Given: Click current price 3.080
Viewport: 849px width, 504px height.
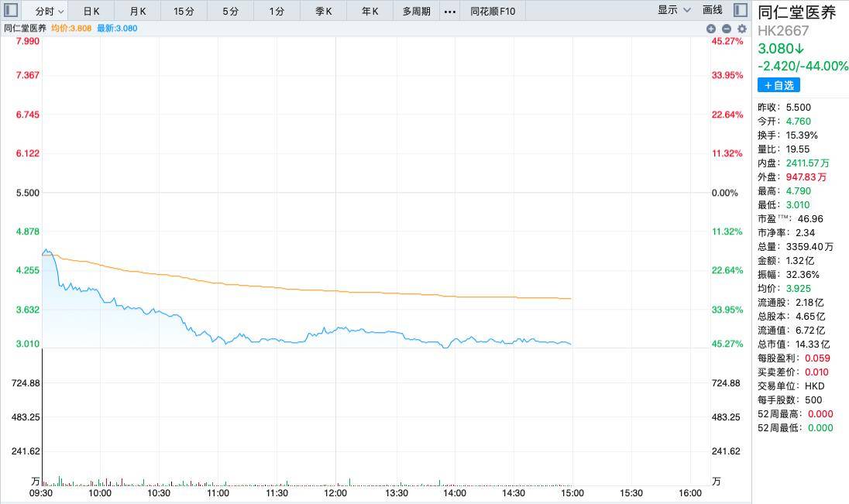Looking at the screenshot, I should click(x=781, y=49).
